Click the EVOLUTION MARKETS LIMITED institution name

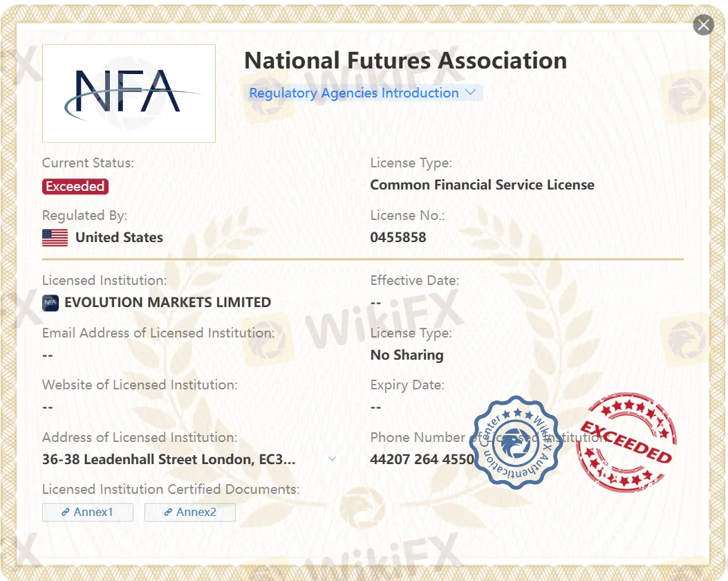(x=167, y=302)
